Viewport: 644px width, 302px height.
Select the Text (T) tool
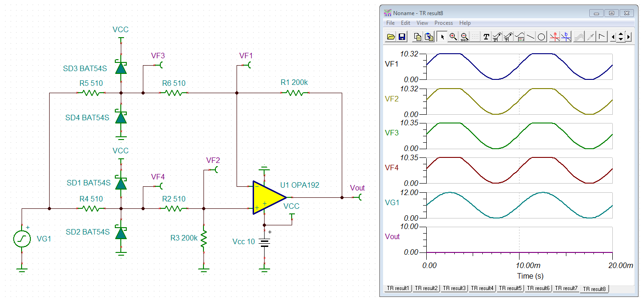(x=486, y=37)
